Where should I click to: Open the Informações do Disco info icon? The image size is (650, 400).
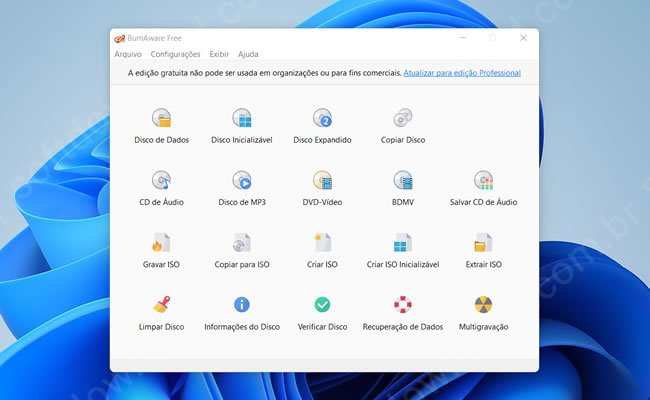click(x=242, y=305)
